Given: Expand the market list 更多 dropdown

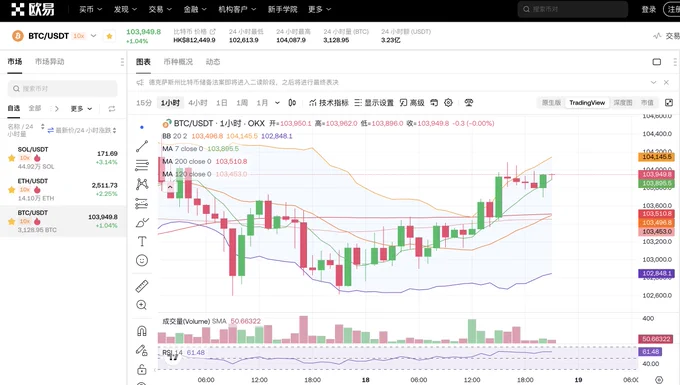Looking at the screenshot, I should [x=81, y=108].
